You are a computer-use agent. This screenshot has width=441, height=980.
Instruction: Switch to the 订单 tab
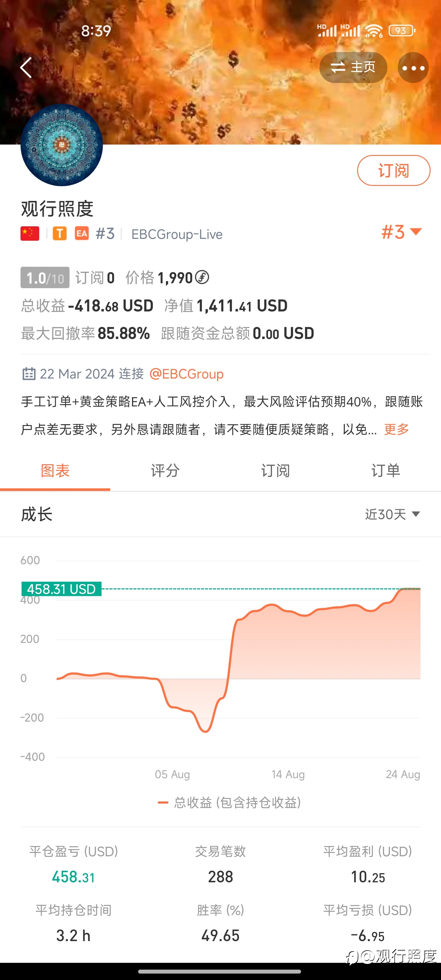tap(386, 471)
